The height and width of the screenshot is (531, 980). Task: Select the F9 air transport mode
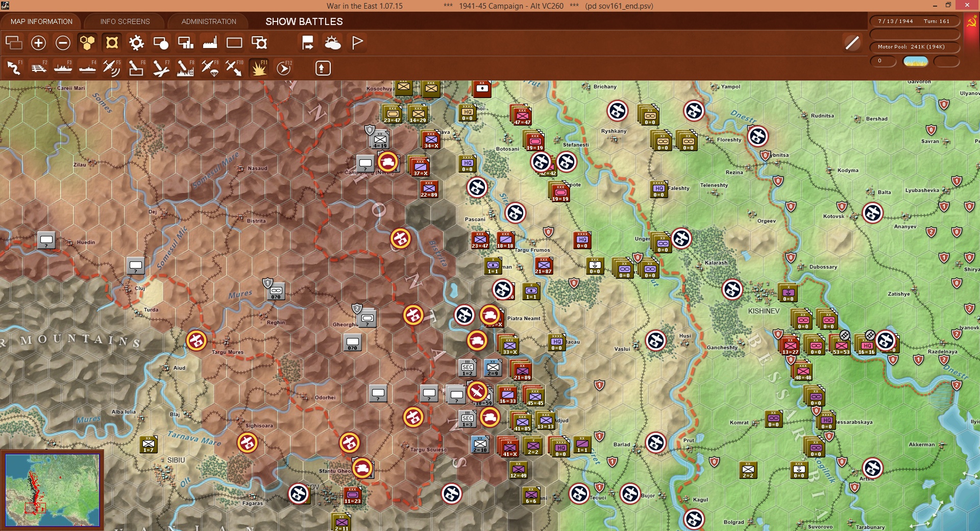point(210,68)
